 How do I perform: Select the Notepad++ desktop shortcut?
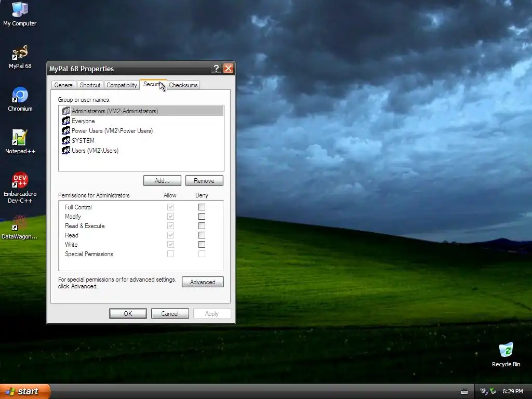coord(20,141)
